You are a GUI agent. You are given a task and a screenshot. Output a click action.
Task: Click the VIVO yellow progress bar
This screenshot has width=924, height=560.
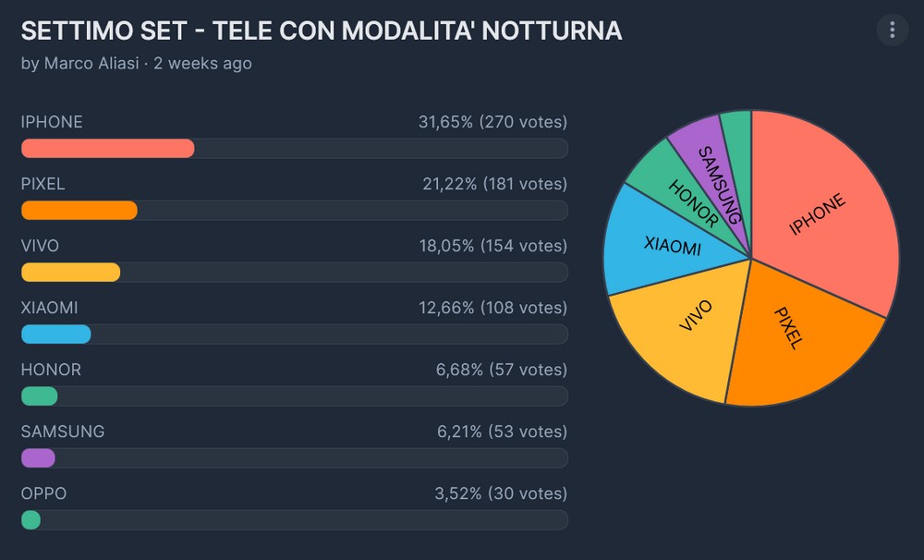click(71, 273)
